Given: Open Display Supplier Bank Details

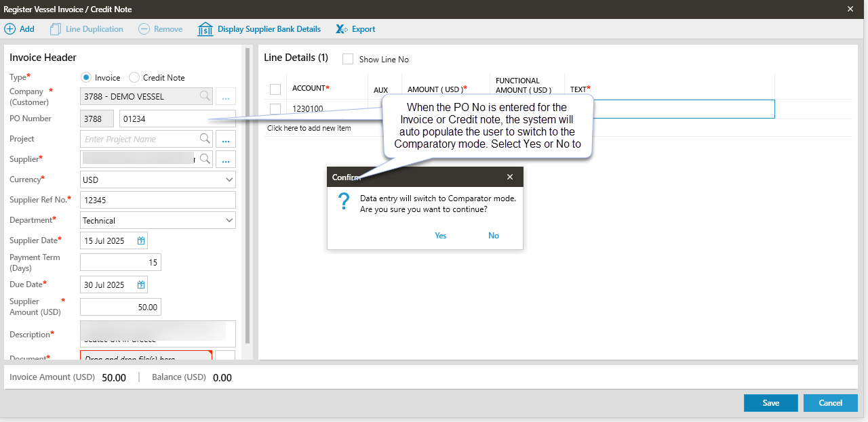Looking at the screenshot, I should tap(259, 29).
